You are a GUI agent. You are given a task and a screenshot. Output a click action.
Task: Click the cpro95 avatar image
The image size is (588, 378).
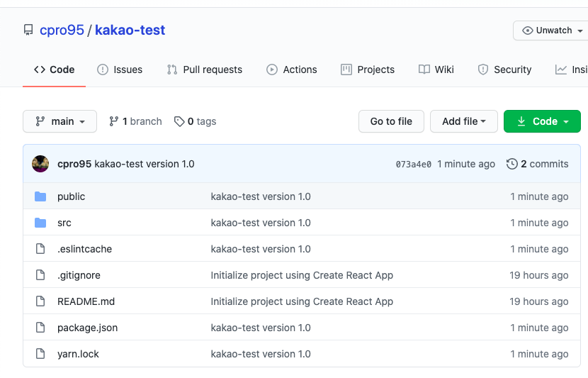point(40,164)
